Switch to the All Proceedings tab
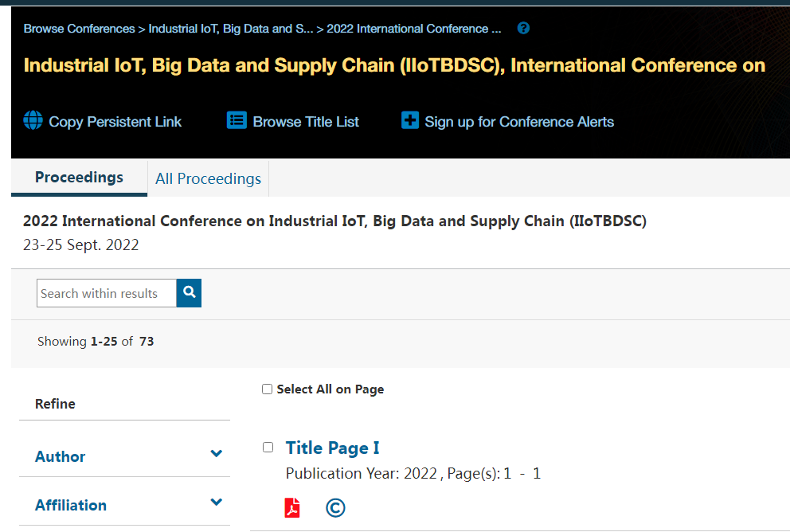Image resolution: width=790 pixels, height=532 pixels. [208, 178]
